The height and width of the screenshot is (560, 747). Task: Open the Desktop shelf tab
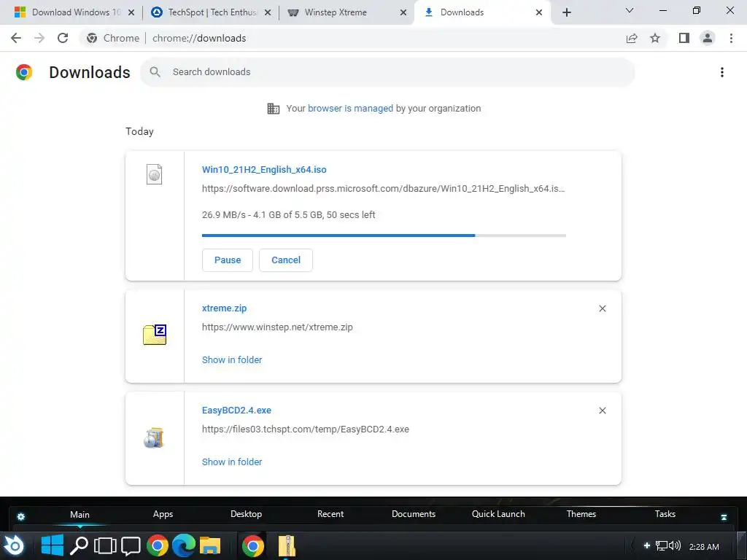point(246,514)
